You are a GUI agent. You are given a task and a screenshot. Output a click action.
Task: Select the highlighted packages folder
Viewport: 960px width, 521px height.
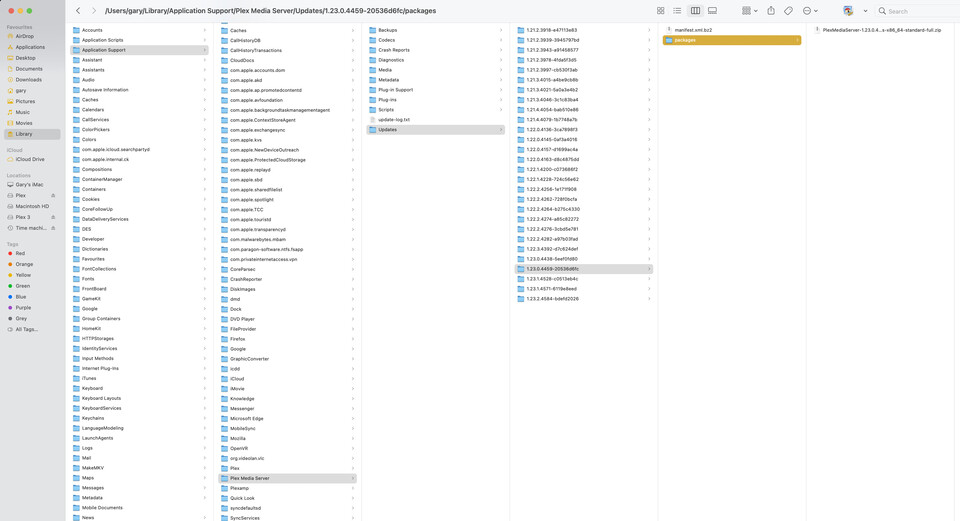coord(732,40)
